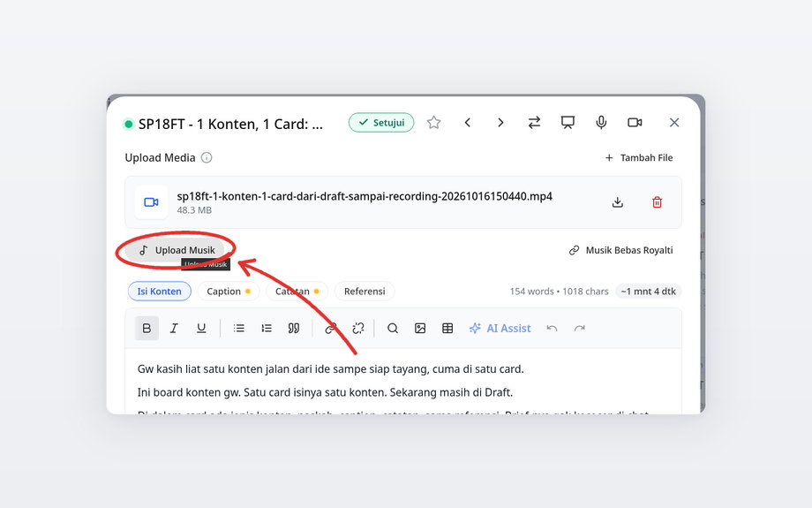The image size is (812, 508).
Task: Insert an image into the content
Action: pos(420,328)
